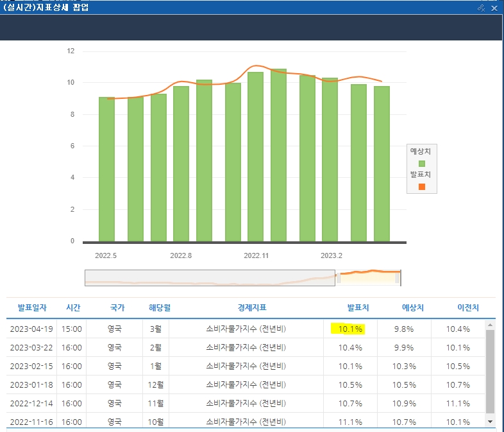The height and width of the screenshot is (432, 504).
Task: Click the 2022.8 axis label
Action: (x=181, y=255)
